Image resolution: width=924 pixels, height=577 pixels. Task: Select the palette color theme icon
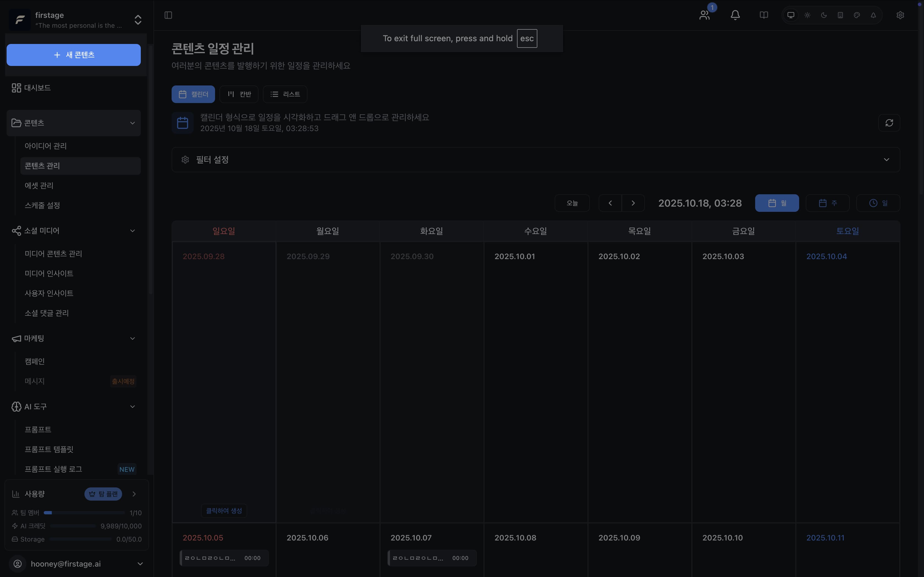tap(857, 15)
